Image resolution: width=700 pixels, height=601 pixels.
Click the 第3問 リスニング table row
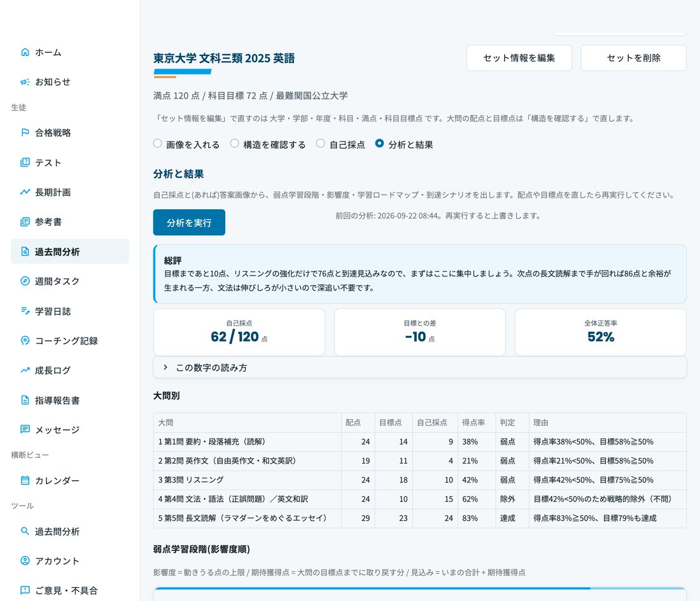click(x=419, y=480)
